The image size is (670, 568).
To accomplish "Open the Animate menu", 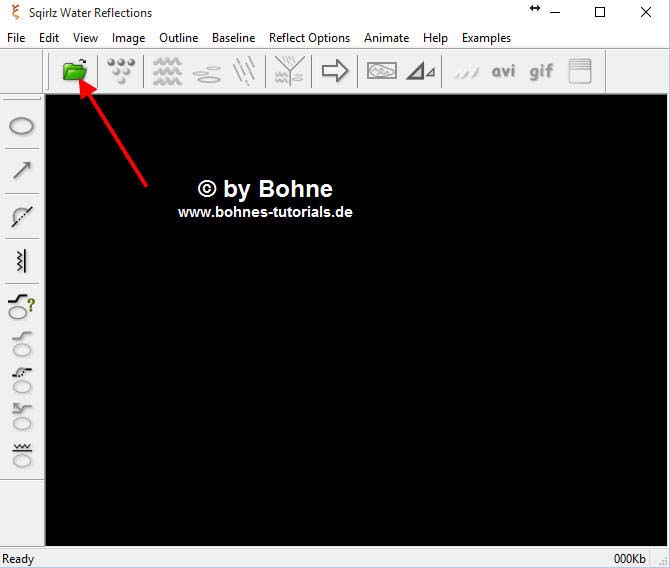I will point(386,38).
